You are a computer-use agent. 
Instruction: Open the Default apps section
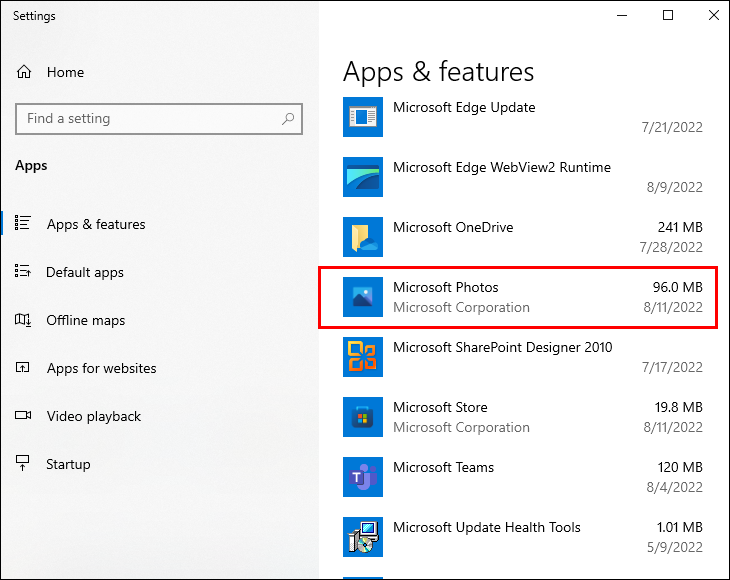[85, 272]
